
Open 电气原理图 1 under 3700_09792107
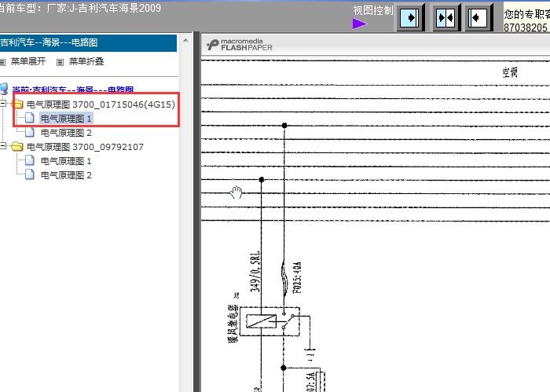[66, 161]
